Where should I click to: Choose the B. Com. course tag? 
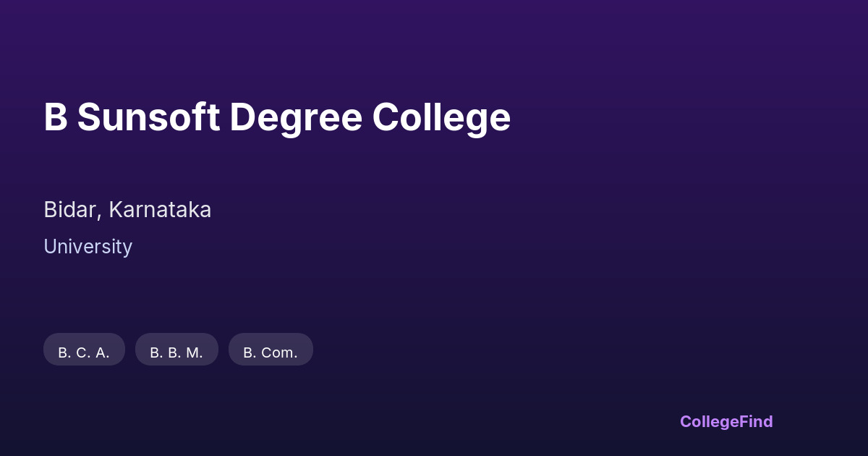271,350
